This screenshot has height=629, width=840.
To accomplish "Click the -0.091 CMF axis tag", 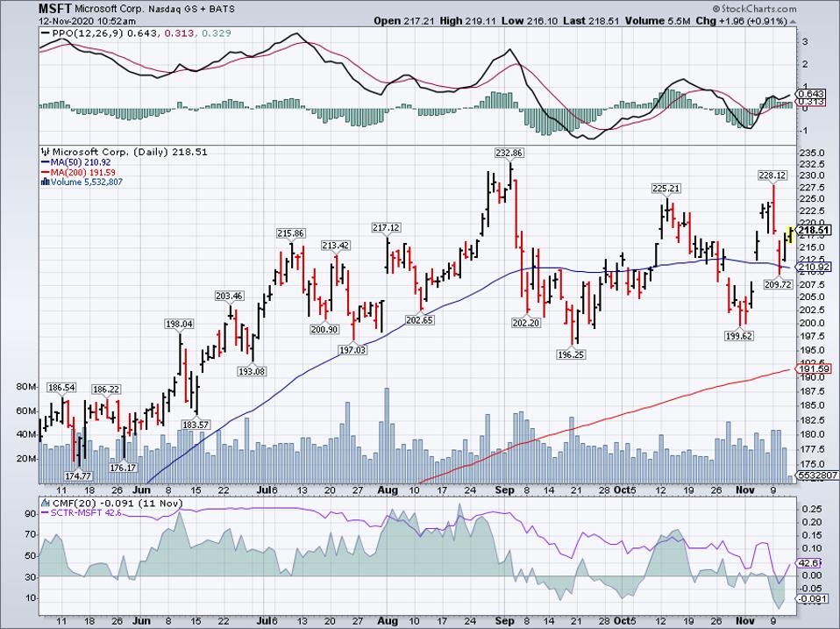I will point(813,598).
